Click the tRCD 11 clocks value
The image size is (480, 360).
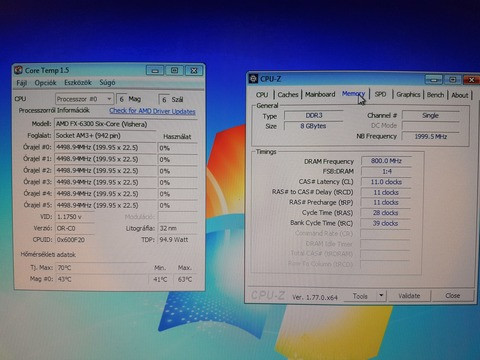click(x=386, y=192)
